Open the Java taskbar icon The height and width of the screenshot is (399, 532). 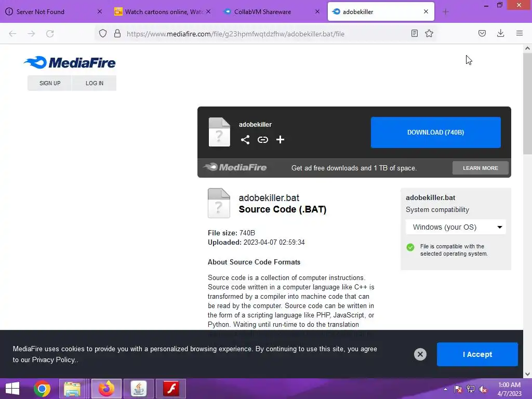click(138, 389)
